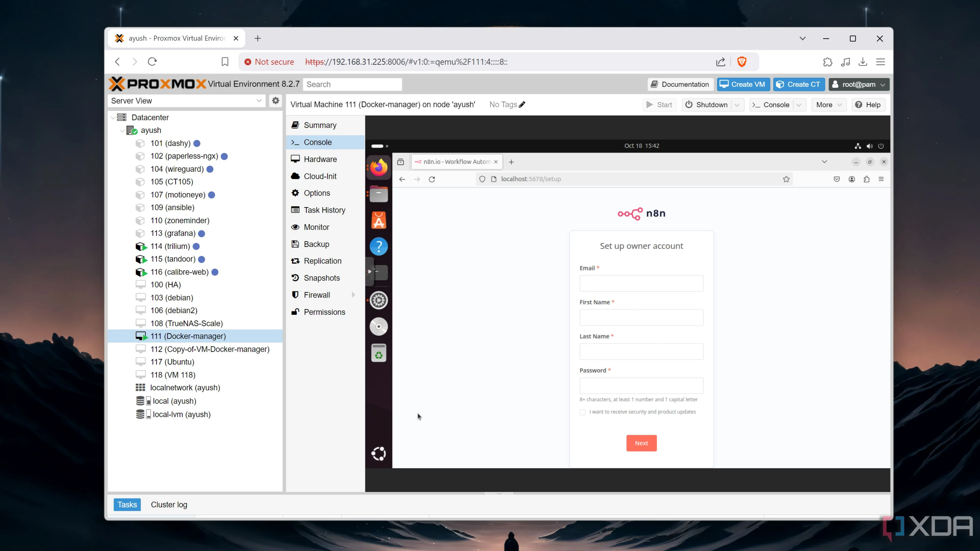Click the Brave Shields lion icon
This screenshot has height=551, width=980.
tap(741, 61)
